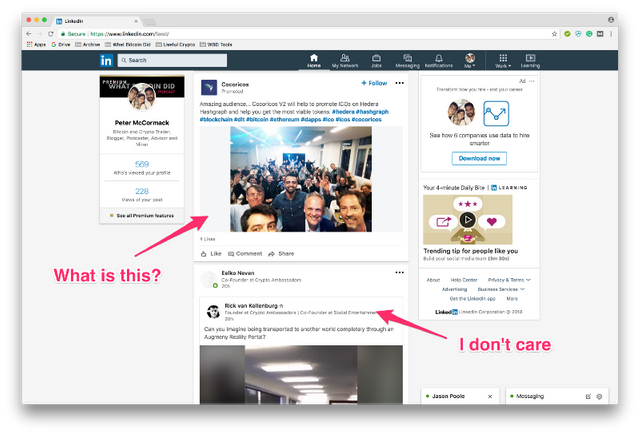Open the Notifications bell icon
640x436 pixels.
[x=439, y=61]
